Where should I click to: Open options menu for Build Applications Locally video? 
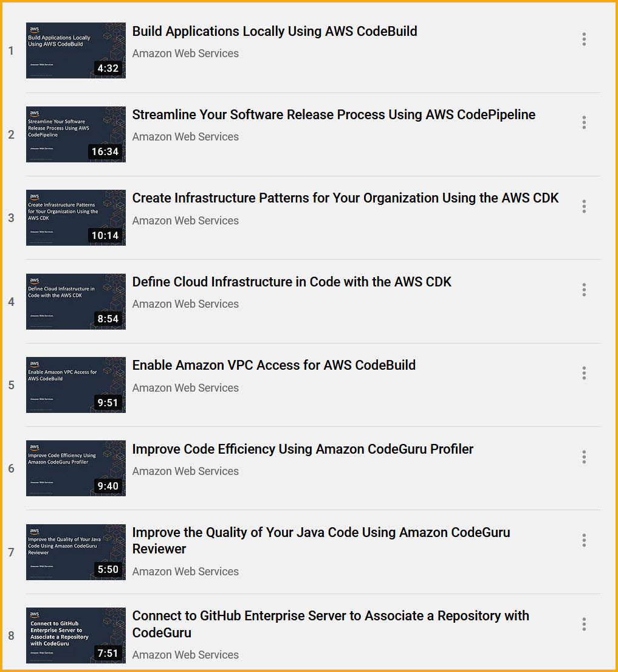(x=584, y=39)
